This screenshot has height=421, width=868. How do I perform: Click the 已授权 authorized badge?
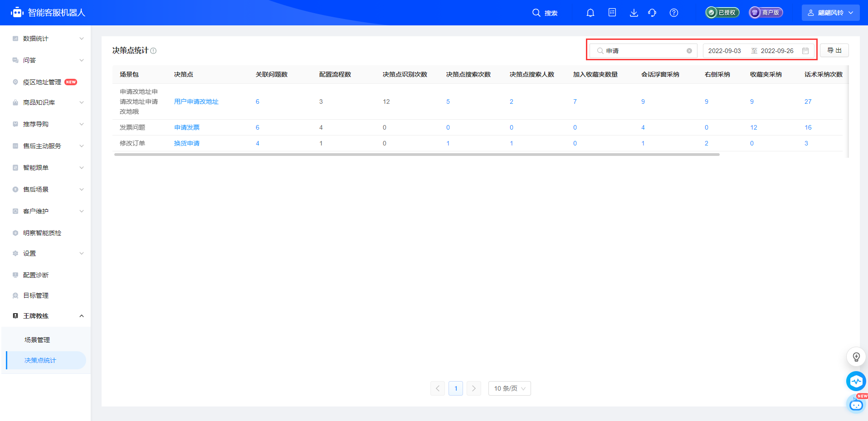[722, 13]
